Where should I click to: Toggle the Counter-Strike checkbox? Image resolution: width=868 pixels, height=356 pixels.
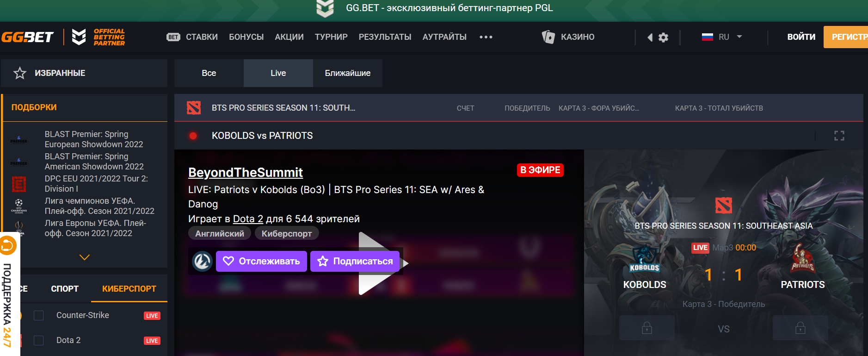tap(39, 316)
